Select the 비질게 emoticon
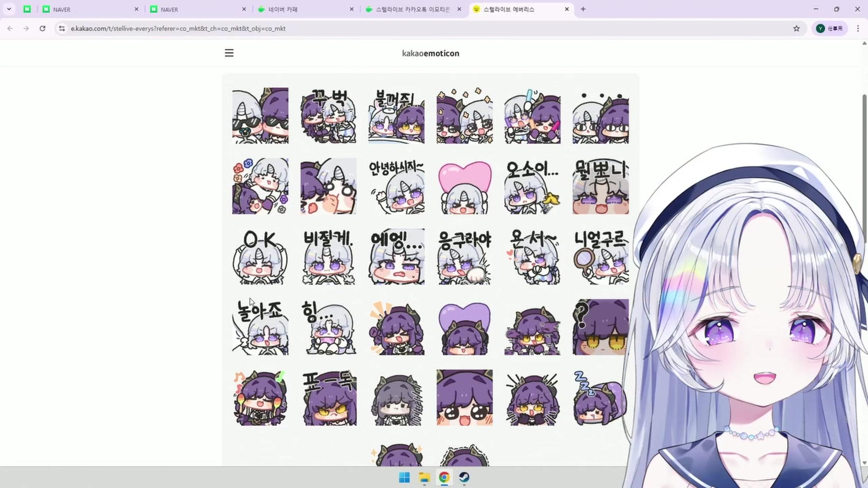Screen dimensions: 868x488 [328, 257]
